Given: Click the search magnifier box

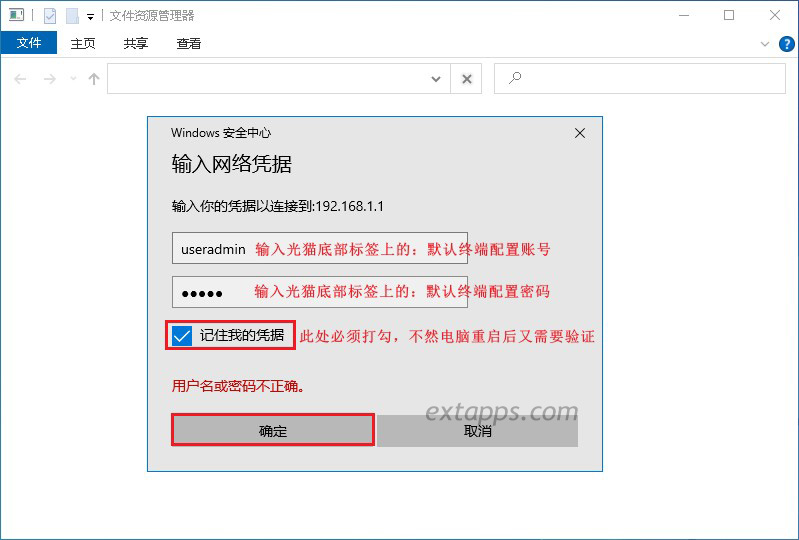Looking at the screenshot, I should [640, 78].
